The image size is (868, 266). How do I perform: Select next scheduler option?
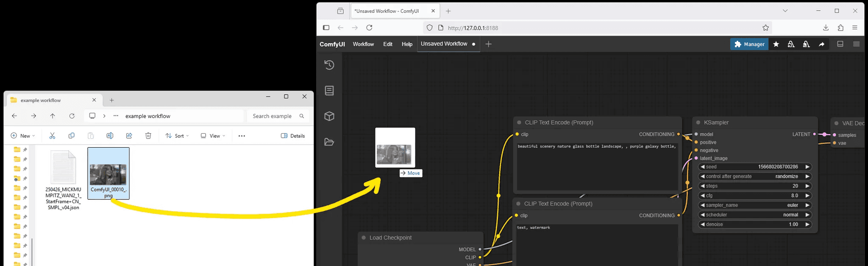point(807,215)
